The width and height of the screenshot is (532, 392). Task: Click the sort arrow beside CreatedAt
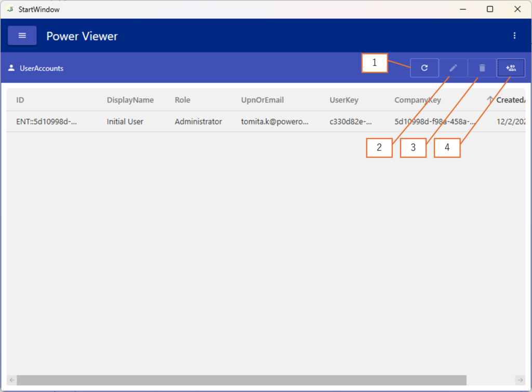click(490, 100)
